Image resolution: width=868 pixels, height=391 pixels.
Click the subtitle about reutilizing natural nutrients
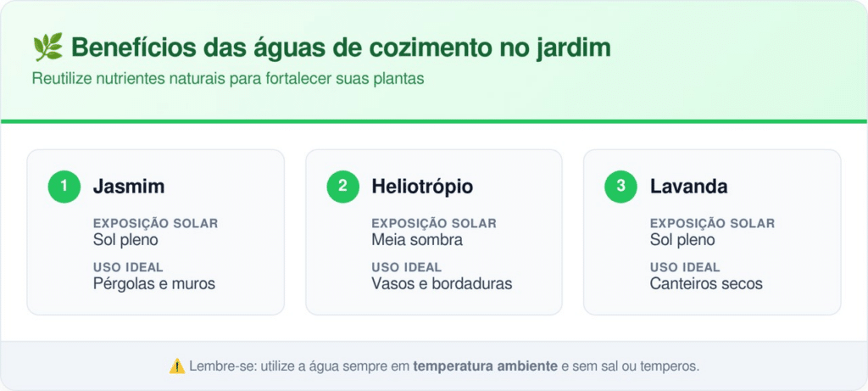tap(228, 79)
